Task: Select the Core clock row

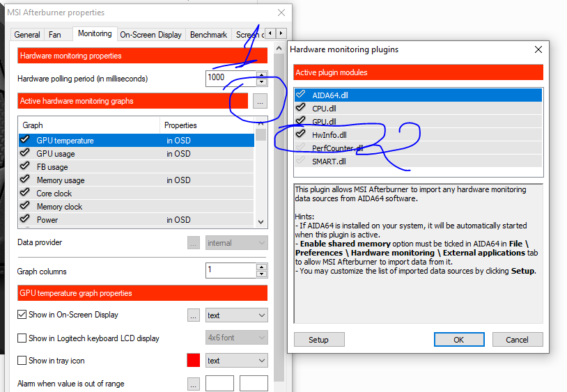Action: click(137, 194)
